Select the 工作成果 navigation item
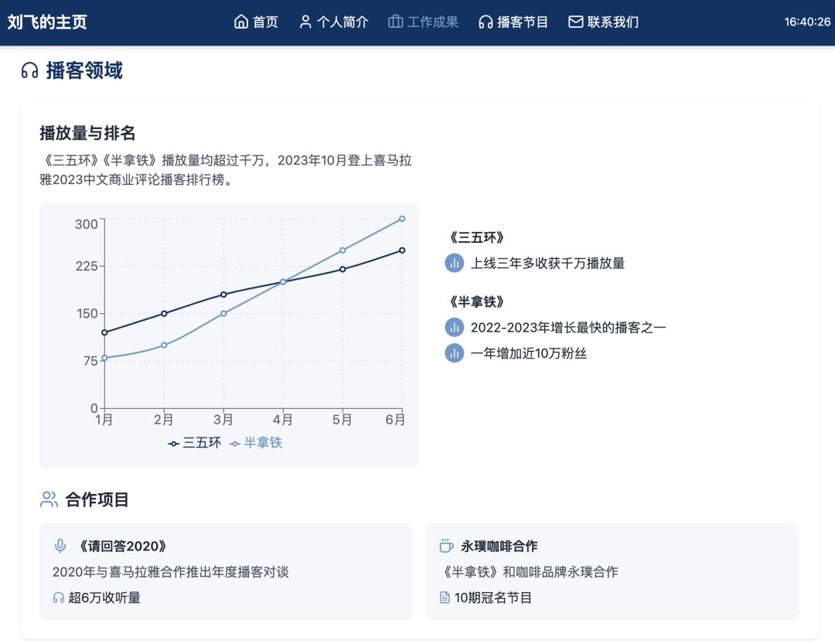 (424, 22)
